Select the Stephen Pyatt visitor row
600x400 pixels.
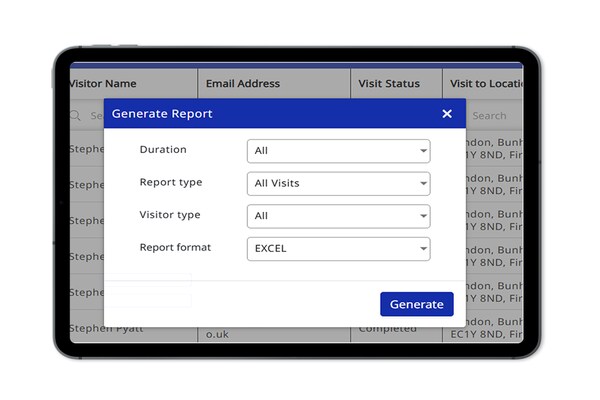104,328
